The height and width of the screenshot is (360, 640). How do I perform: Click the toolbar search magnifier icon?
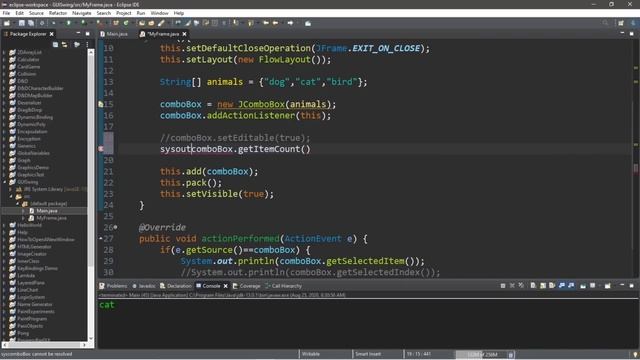click(x=605, y=23)
